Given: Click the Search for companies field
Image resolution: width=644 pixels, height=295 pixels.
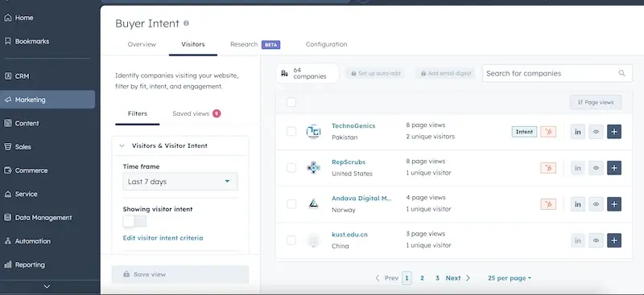Looking at the screenshot, I should 557,73.
